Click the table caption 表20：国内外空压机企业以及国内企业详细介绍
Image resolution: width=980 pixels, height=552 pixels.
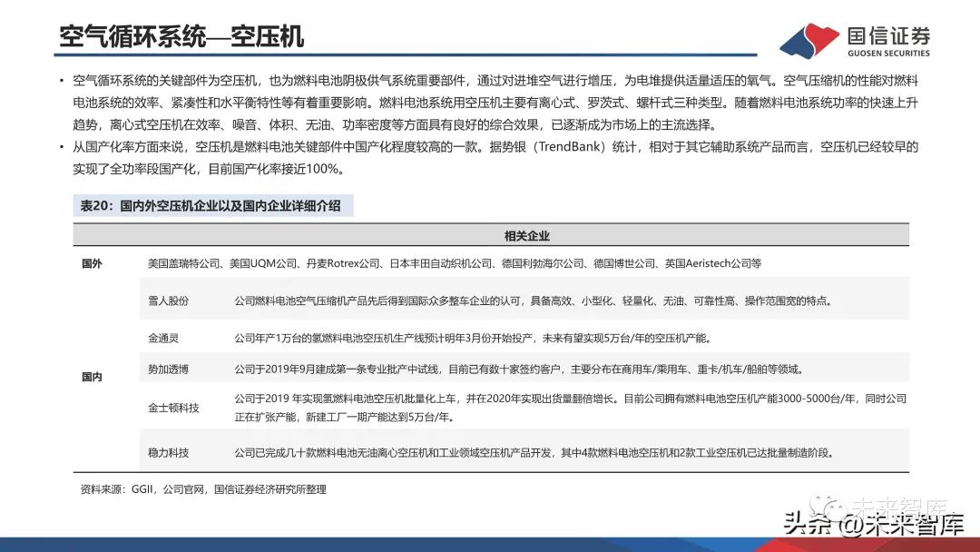coord(212,206)
